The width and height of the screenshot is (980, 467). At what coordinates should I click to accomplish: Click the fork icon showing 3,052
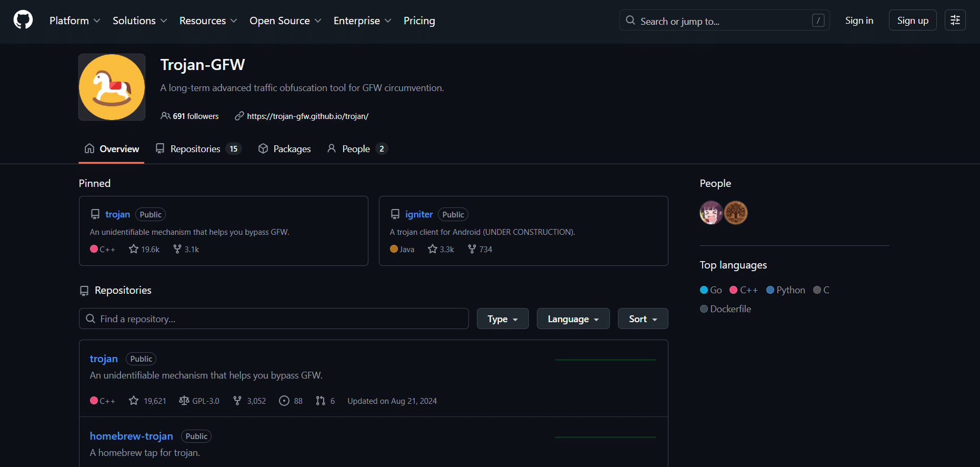(x=237, y=401)
